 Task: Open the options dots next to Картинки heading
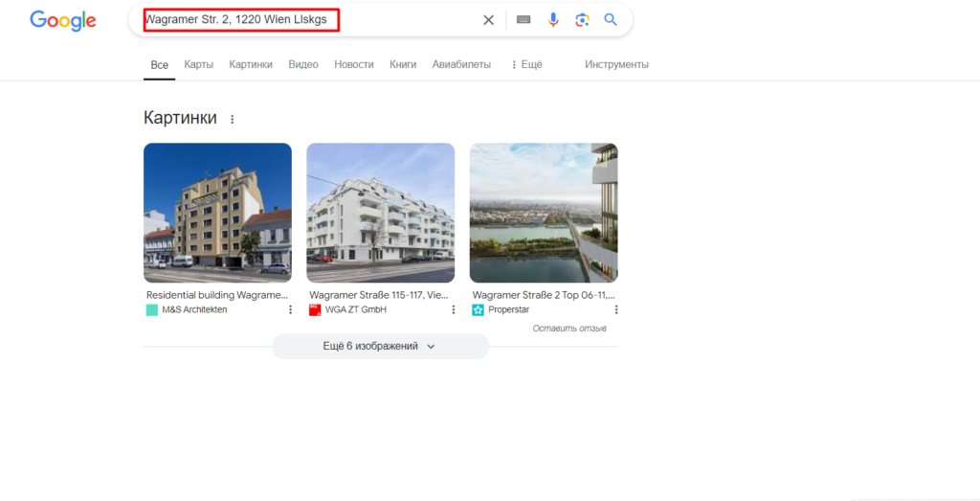[233, 119]
